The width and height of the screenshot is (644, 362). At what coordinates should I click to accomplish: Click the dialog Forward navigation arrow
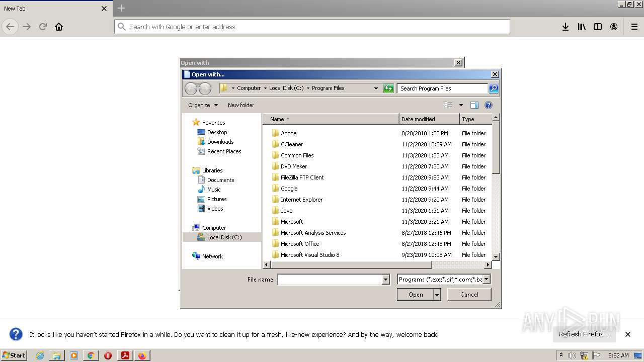click(x=205, y=88)
